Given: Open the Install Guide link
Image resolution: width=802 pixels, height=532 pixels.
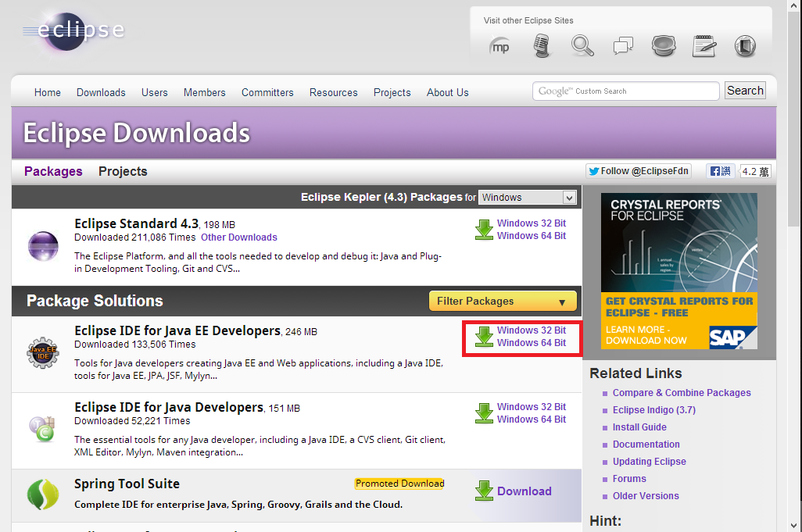Looking at the screenshot, I should tap(639, 427).
